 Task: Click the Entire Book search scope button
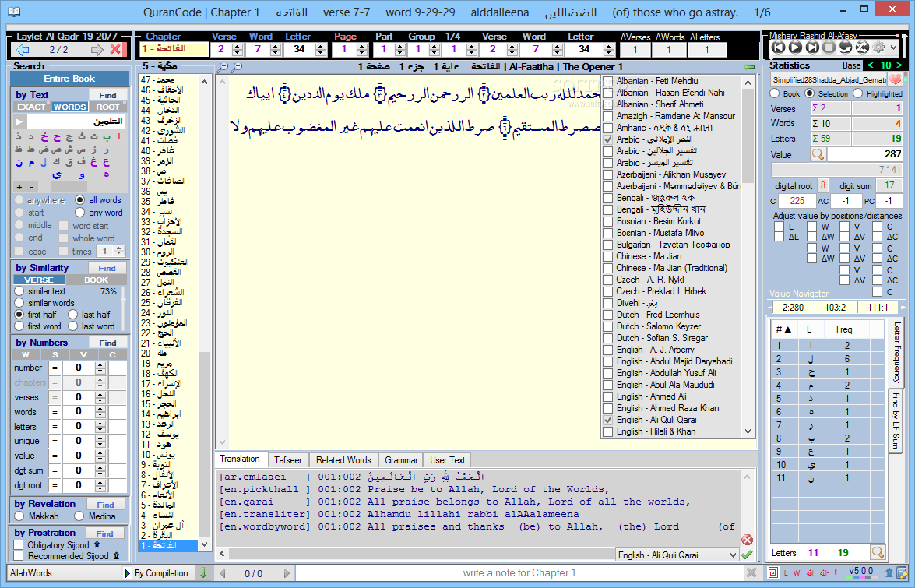click(x=69, y=78)
